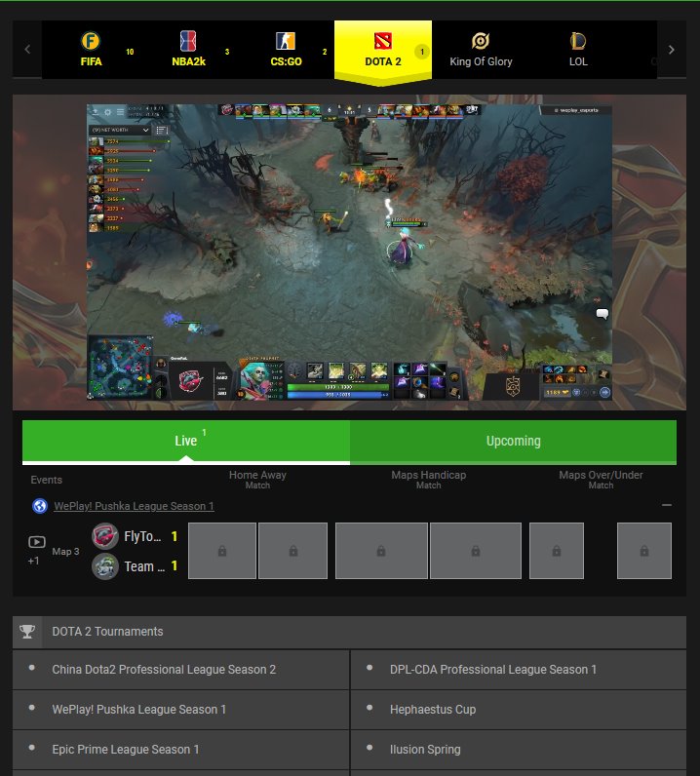The image size is (700, 776).
Task: Click the trophy icon beside DOTA 2 Tournaments
Action: coord(27,632)
